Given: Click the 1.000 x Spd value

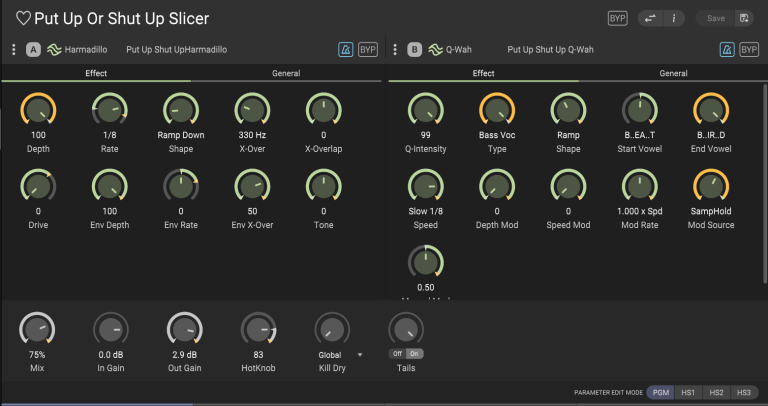Looking at the screenshot, I should point(640,212).
